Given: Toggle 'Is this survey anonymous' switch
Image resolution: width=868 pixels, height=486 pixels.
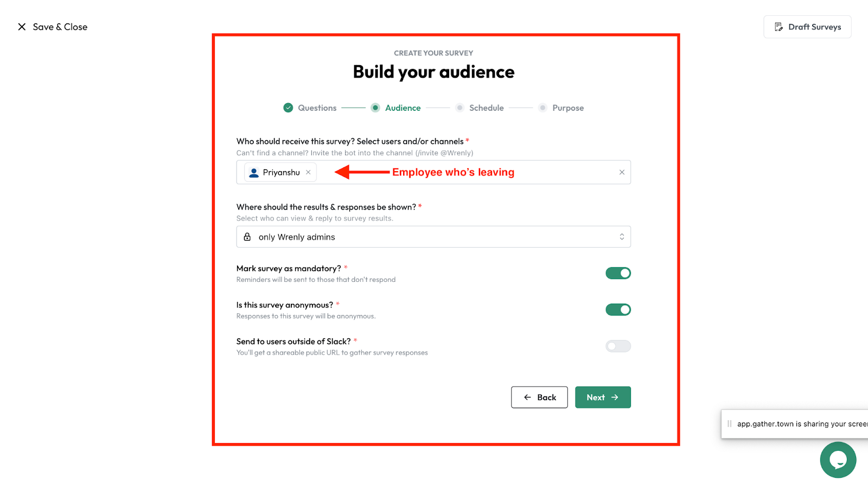Looking at the screenshot, I should (618, 310).
